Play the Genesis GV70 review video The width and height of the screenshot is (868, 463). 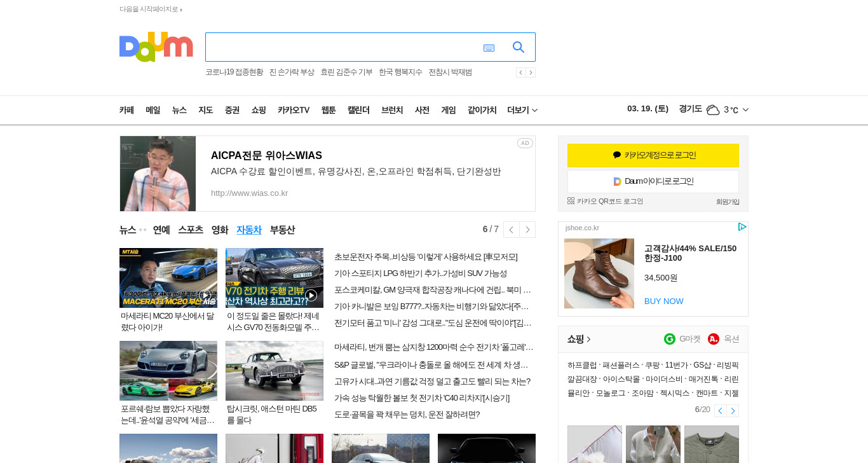(275, 278)
